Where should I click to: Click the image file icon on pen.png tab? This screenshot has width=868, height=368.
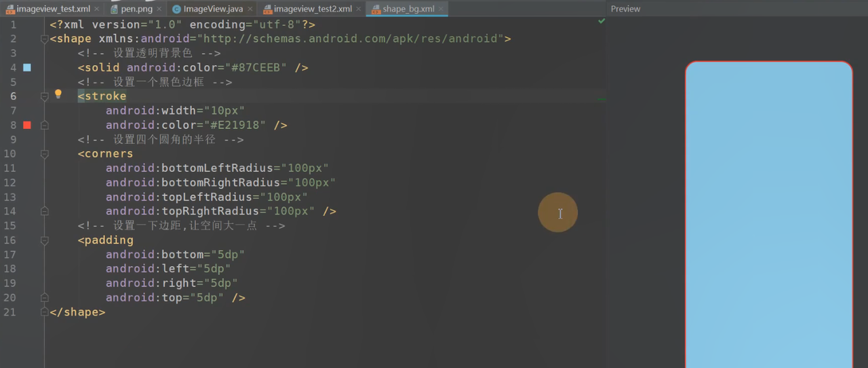tap(114, 9)
